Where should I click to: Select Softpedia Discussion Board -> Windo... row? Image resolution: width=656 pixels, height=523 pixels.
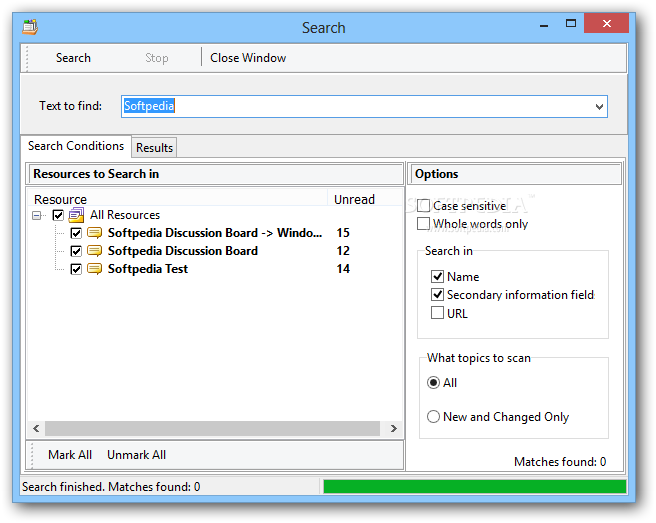pos(215,233)
